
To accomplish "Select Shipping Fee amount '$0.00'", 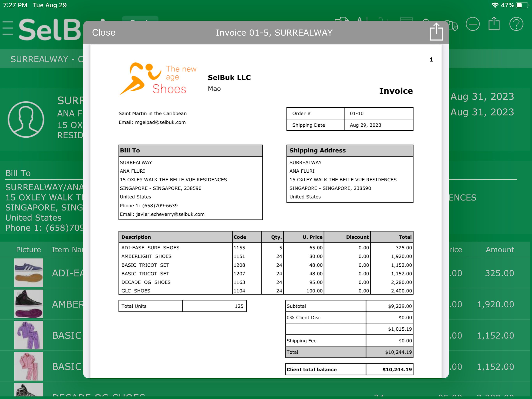I will tap(405, 341).
